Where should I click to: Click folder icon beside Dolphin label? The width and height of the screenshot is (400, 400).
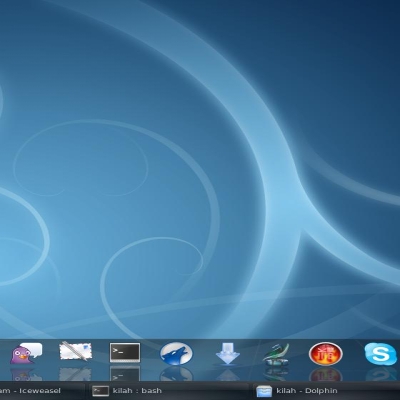[x=264, y=391]
